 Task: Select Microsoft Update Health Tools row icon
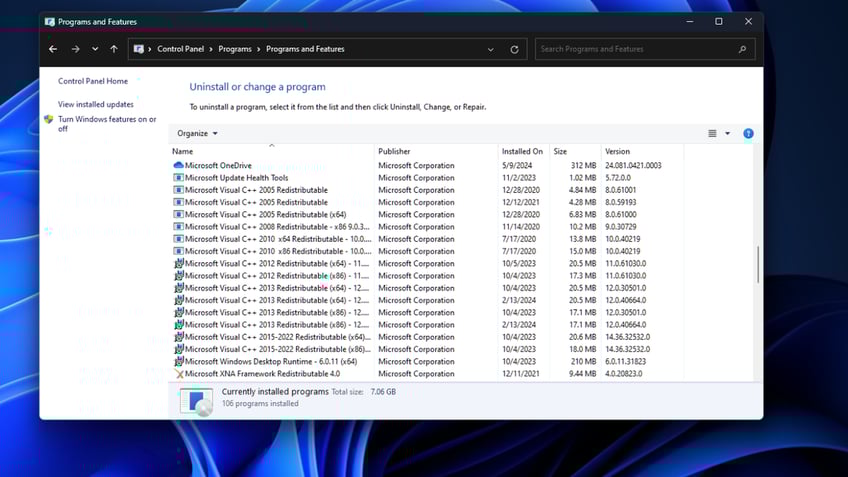178,178
